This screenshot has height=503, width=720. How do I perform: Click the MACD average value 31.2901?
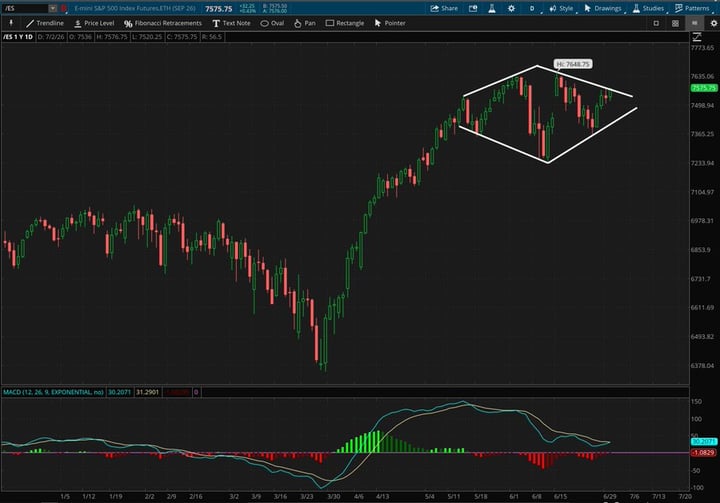point(147,392)
